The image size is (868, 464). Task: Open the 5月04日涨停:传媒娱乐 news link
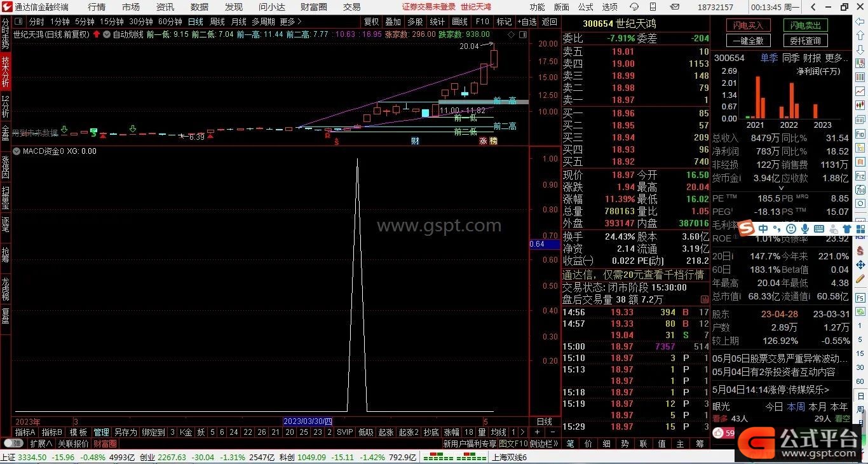pyautogui.click(x=771, y=390)
